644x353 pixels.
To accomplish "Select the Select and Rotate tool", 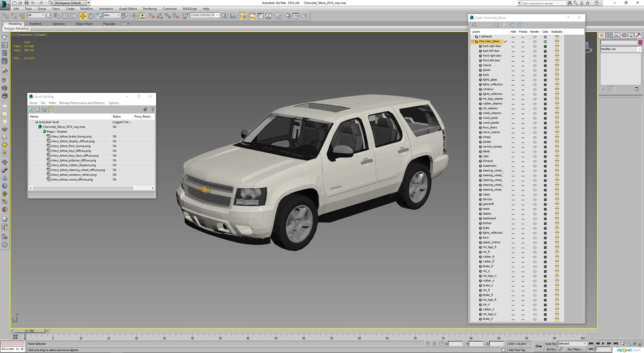I will click(91, 16).
